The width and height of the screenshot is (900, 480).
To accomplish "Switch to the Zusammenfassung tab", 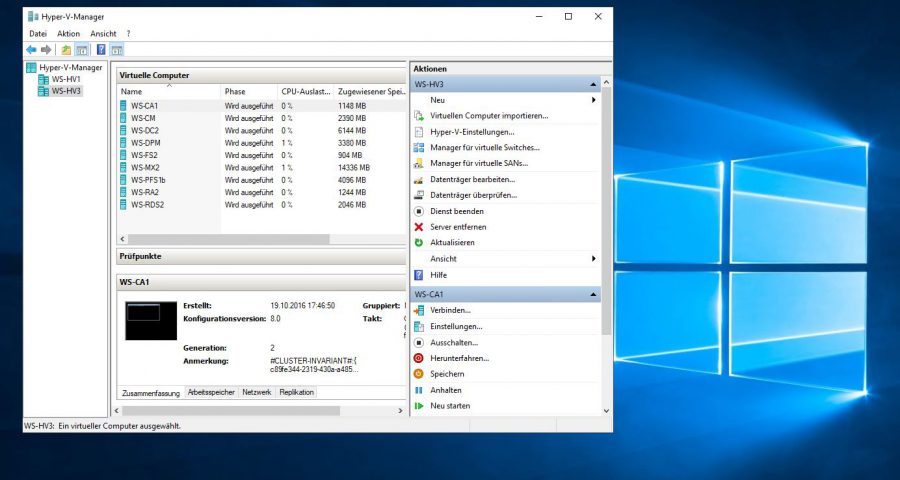I will tap(151, 393).
